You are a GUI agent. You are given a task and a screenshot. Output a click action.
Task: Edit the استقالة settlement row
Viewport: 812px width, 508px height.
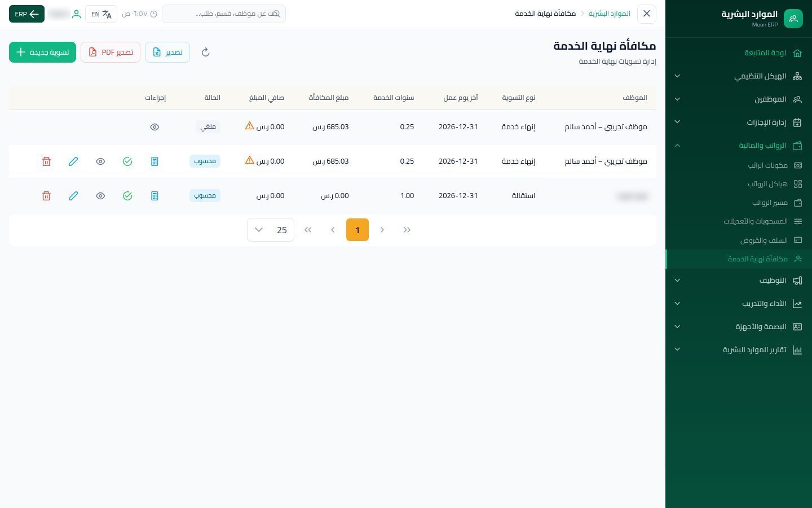click(x=73, y=196)
